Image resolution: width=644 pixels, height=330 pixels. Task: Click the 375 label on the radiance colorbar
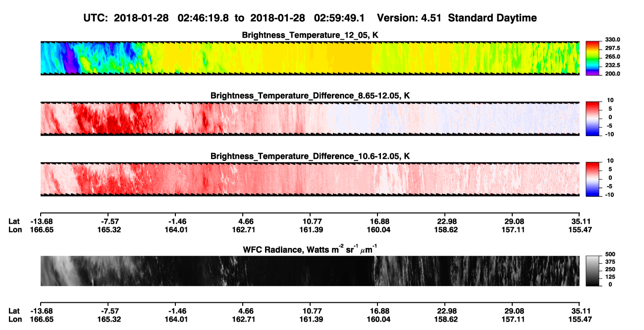point(610,262)
